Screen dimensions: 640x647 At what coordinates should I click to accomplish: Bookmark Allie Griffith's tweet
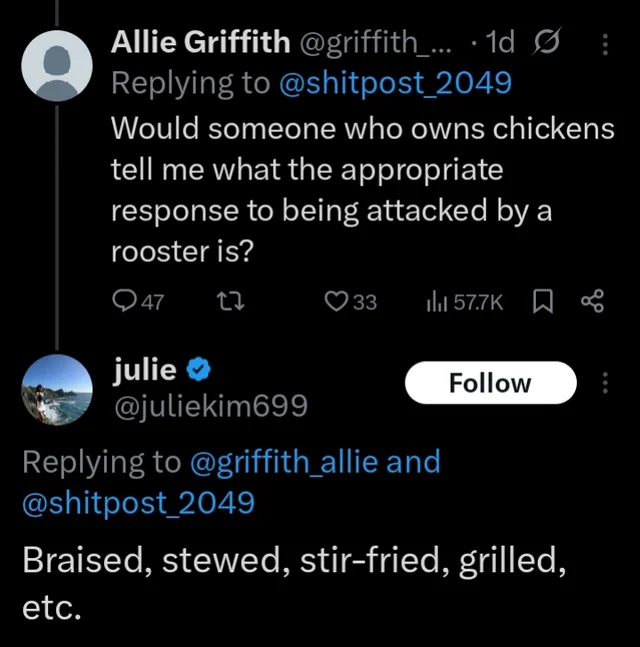543,302
